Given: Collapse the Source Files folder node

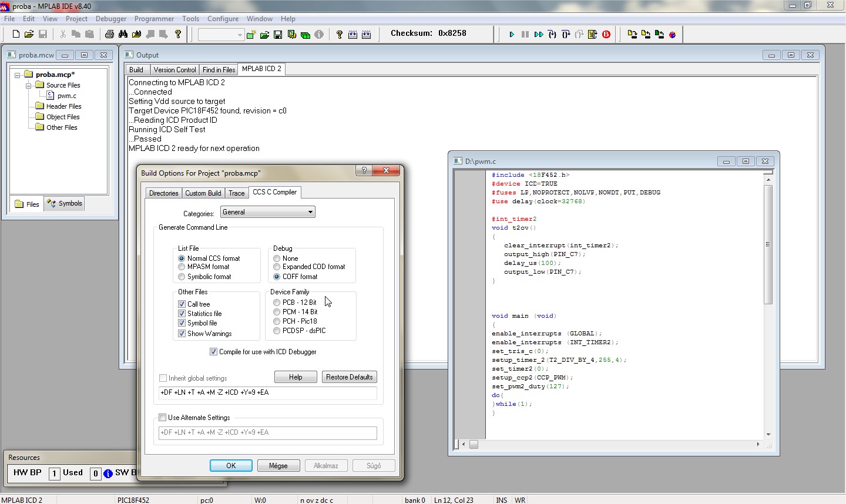Looking at the screenshot, I should [x=28, y=86].
